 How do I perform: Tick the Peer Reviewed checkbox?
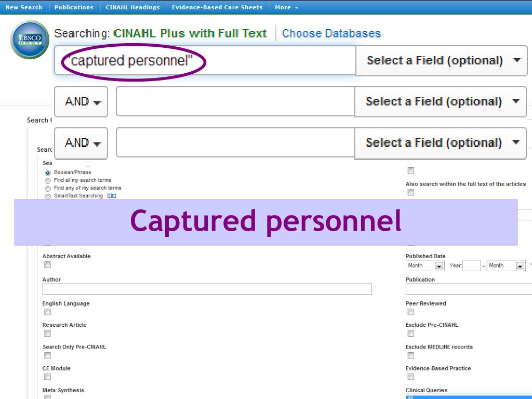(x=411, y=312)
